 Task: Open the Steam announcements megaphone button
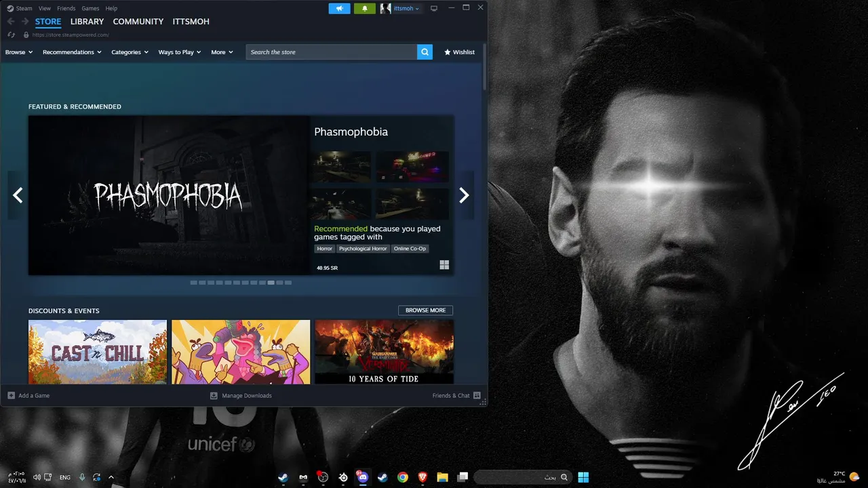(x=340, y=8)
